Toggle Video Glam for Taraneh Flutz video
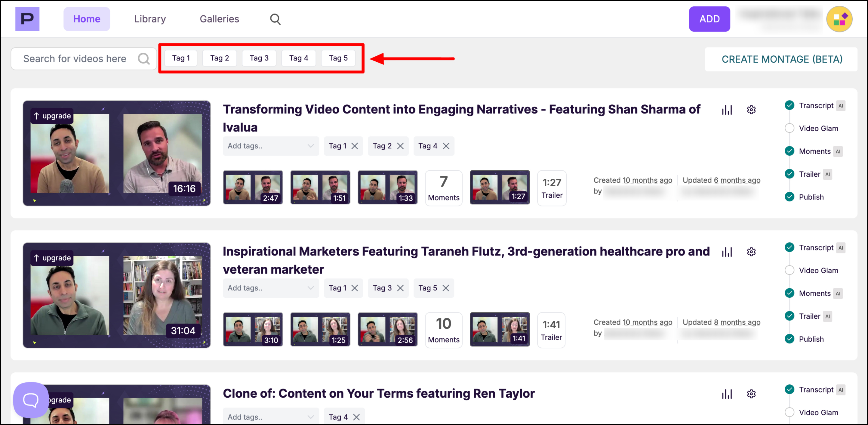 789,271
